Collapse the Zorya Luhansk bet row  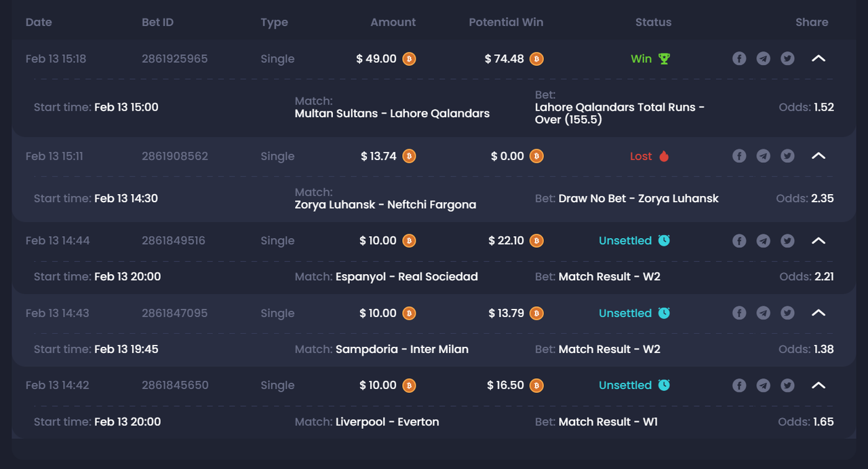click(x=818, y=156)
